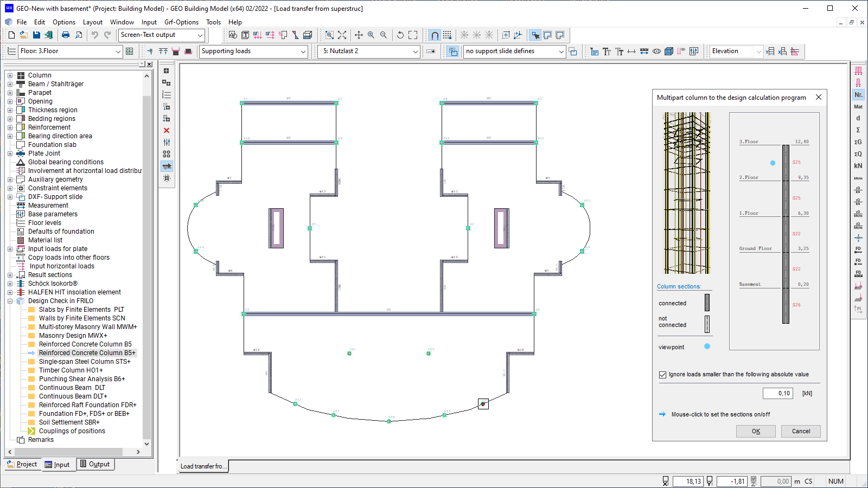Click the ΣQ sum display icon

point(858,154)
